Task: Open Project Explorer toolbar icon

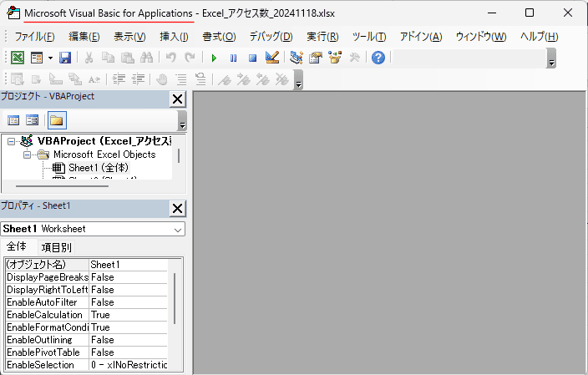Action: coord(297,58)
